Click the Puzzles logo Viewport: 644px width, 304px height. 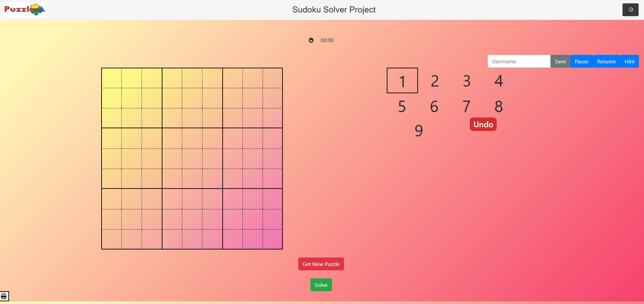[24, 9]
